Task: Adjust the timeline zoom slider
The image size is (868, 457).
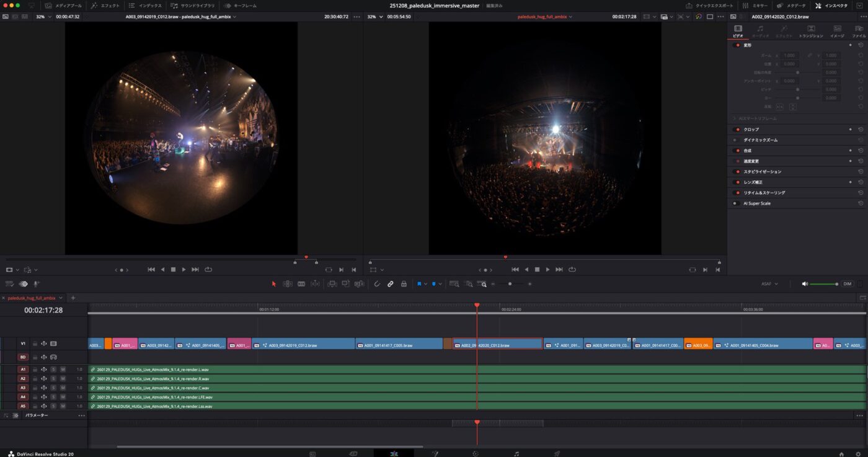Action: [x=510, y=284]
